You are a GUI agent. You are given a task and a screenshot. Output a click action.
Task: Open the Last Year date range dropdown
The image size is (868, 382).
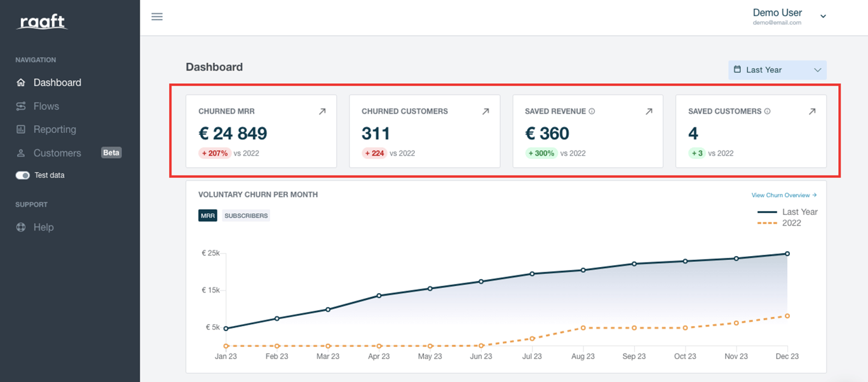(777, 70)
